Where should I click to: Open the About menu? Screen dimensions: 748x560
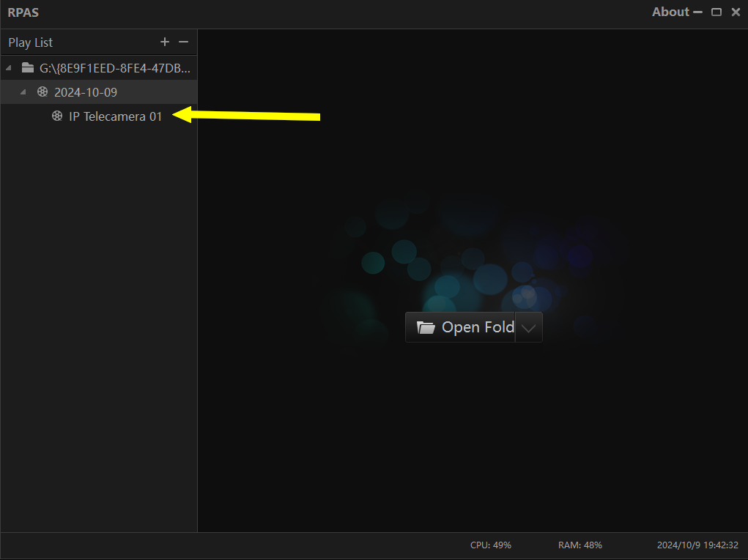670,12
